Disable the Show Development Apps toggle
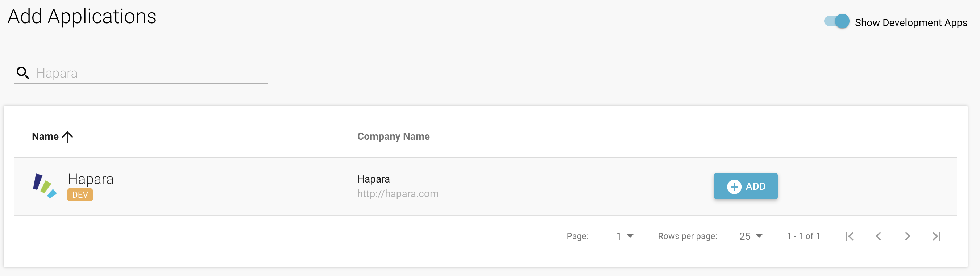980x276 pixels. tap(837, 22)
